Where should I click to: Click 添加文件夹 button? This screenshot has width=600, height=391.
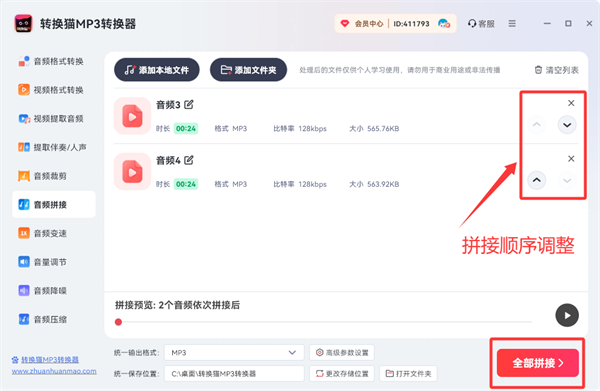click(248, 70)
